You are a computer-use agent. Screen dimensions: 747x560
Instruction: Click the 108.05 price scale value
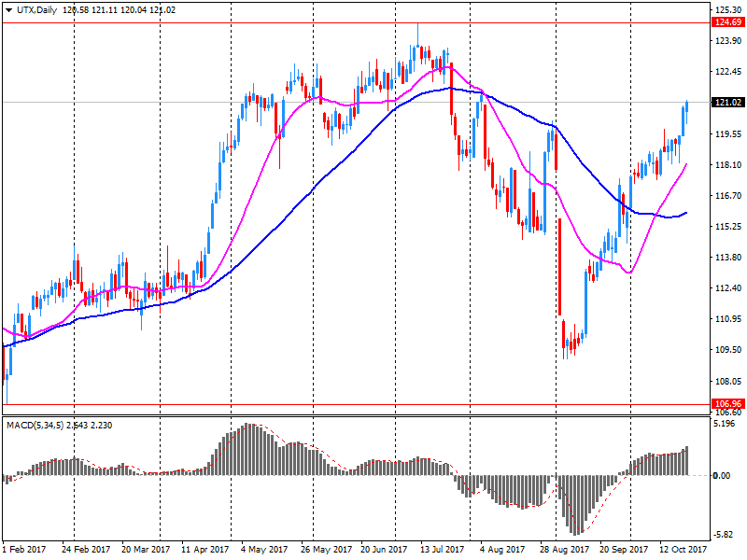coord(728,382)
